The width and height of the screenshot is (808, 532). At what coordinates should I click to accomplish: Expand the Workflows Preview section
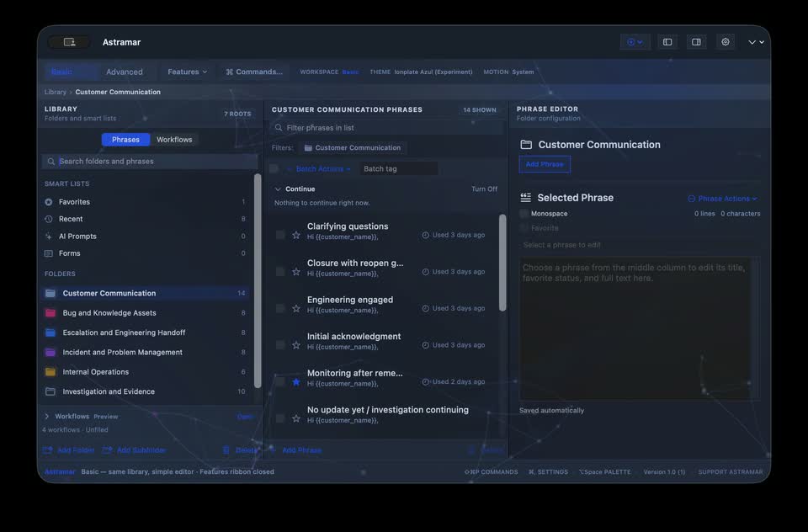pyautogui.click(x=47, y=417)
